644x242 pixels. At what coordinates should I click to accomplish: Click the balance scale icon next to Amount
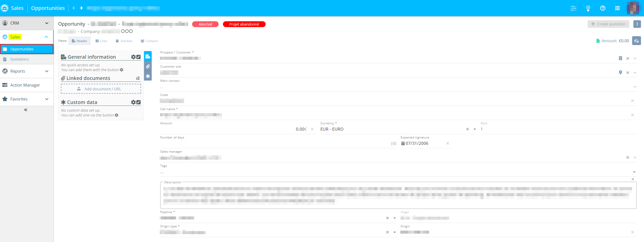pyautogui.click(x=636, y=41)
